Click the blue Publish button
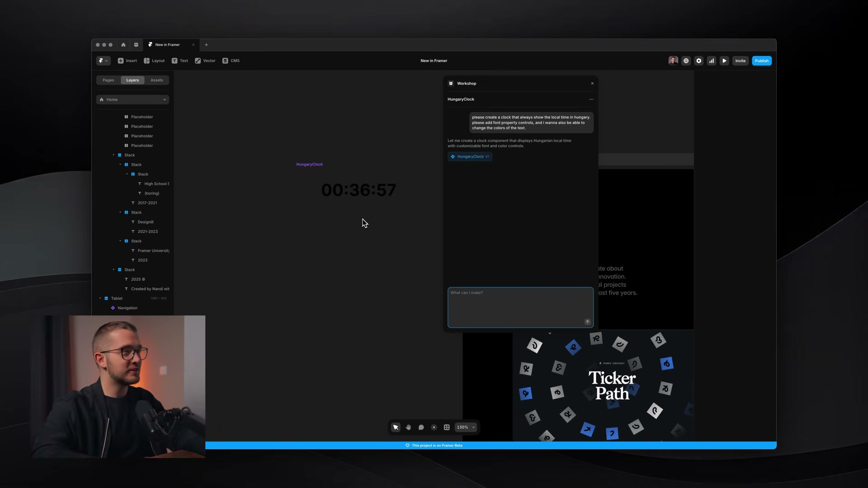 coord(762,61)
